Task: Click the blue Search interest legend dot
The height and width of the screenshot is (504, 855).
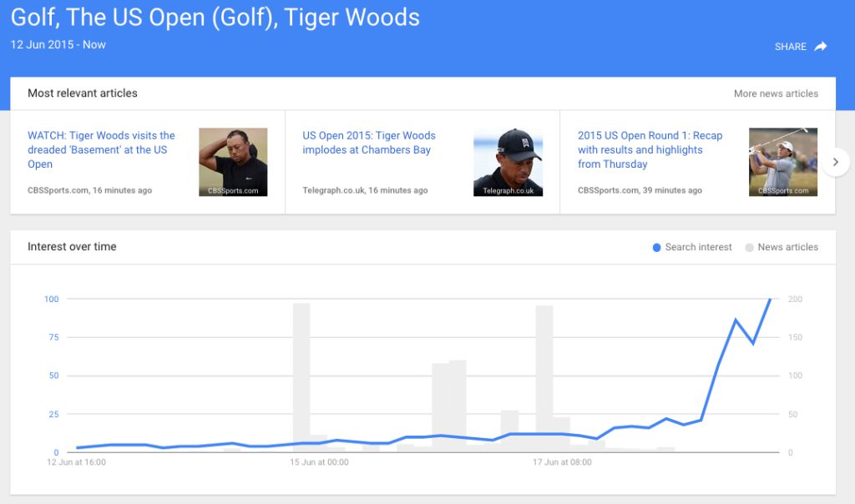Action: coord(657,247)
